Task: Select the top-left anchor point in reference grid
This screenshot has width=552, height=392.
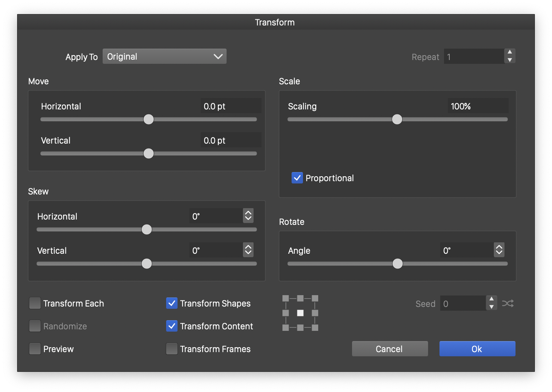Action: (x=286, y=299)
